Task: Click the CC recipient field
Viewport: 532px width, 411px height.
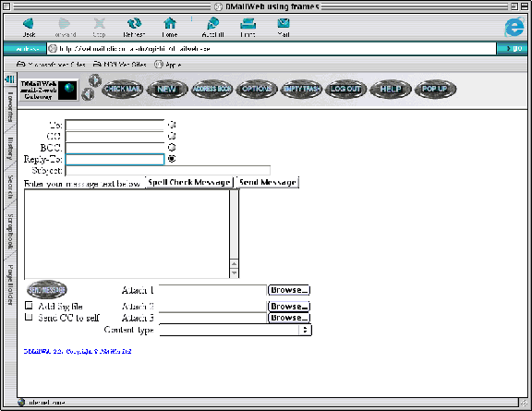Action: pyautogui.click(x=115, y=137)
